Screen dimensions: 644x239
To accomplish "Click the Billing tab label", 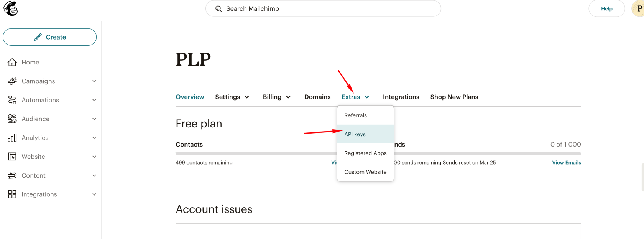I will 272,97.
